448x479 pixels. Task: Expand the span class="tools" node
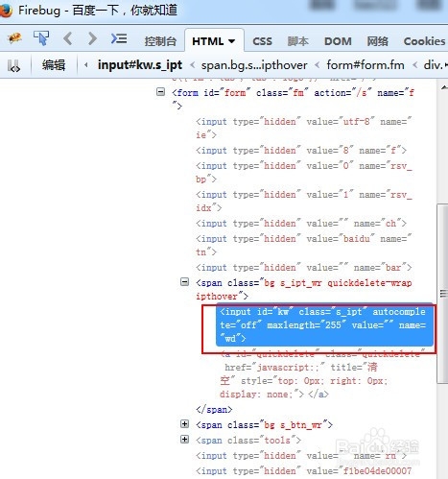(184, 440)
